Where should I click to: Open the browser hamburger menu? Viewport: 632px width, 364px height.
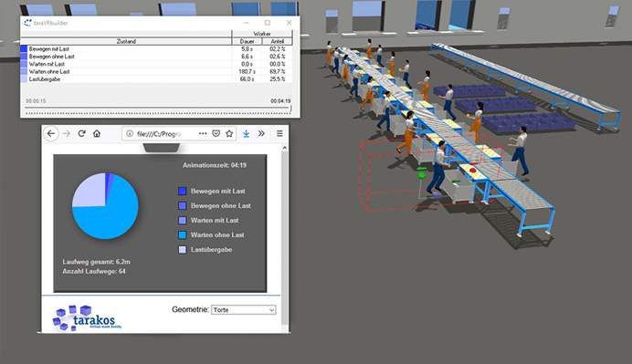[x=279, y=133]
